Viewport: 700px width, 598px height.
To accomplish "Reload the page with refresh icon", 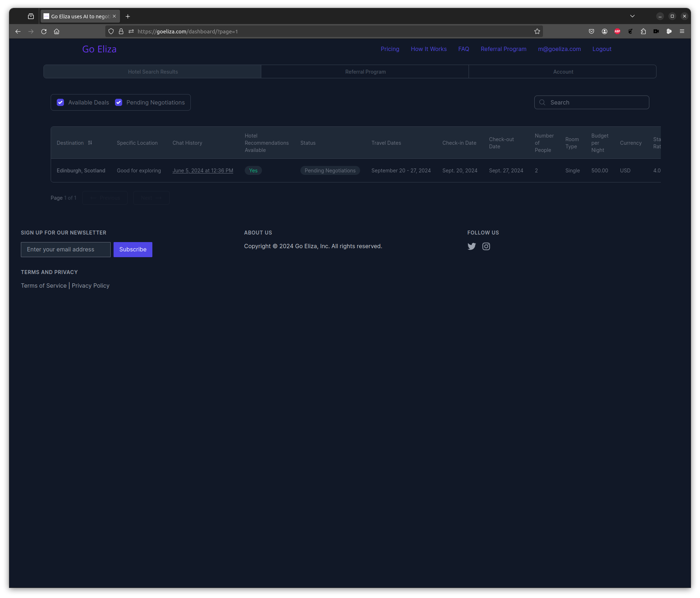I will 44,31.
